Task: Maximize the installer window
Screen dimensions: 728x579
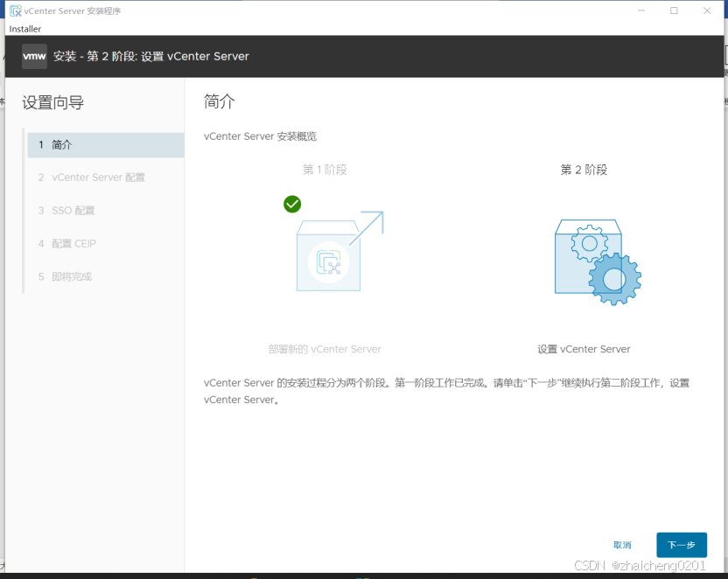Action: 674,10
